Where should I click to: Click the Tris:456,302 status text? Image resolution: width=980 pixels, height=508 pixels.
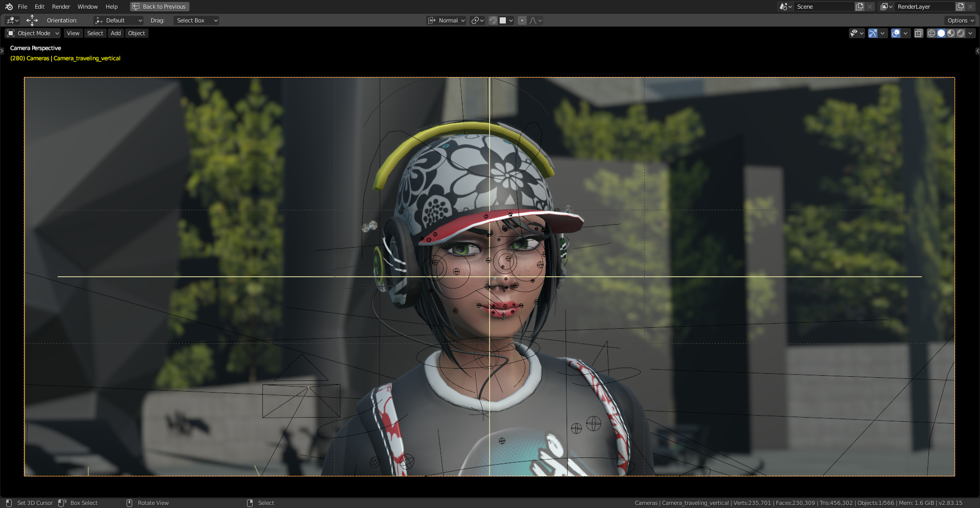pyautogui.click(x=836, y=503)
